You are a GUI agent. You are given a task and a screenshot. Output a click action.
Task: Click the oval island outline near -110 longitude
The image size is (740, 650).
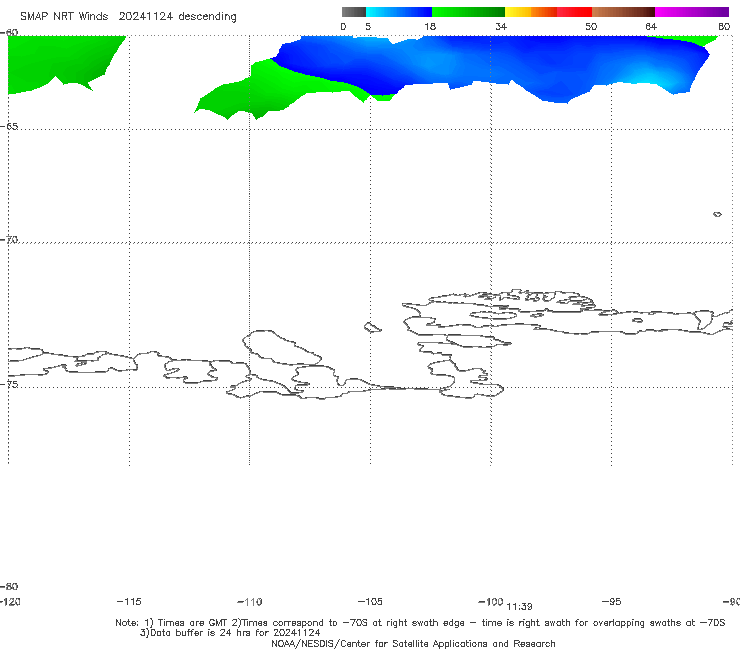click(x=282, y=347)
